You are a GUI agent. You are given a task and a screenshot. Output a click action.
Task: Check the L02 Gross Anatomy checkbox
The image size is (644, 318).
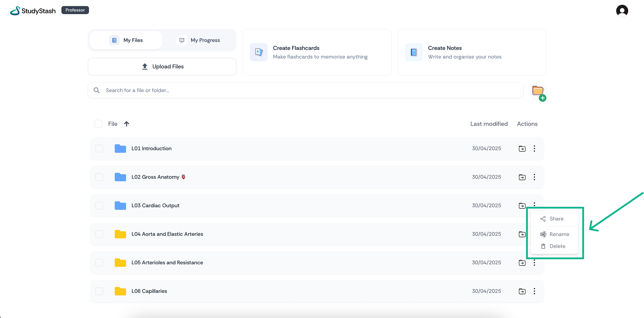tap(99, 177)
